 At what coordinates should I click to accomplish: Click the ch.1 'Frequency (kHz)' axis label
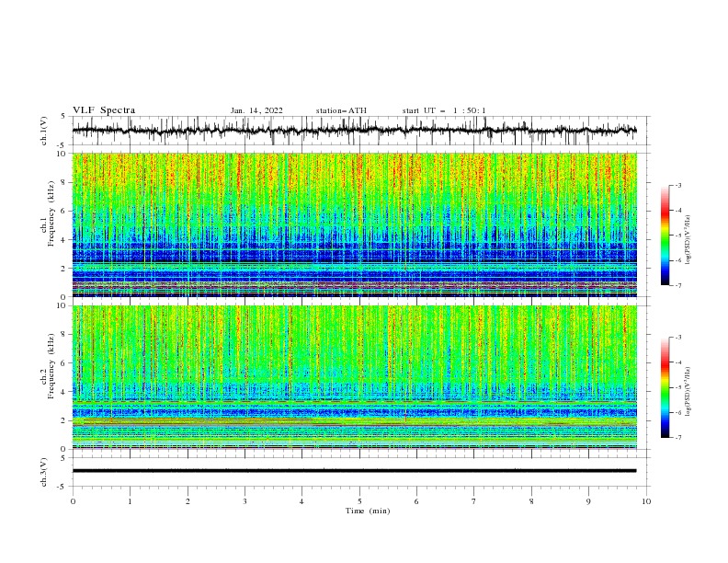point(51,213)
